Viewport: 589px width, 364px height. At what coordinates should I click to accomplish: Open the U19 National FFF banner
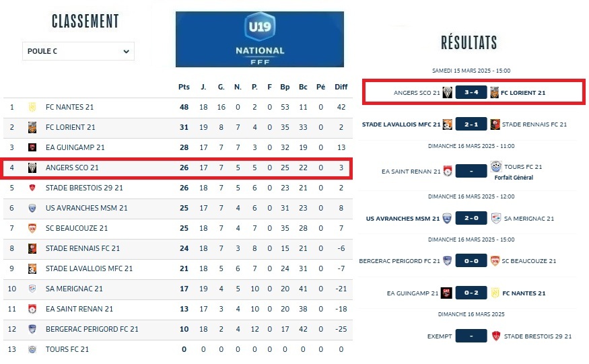click(260, 39)
